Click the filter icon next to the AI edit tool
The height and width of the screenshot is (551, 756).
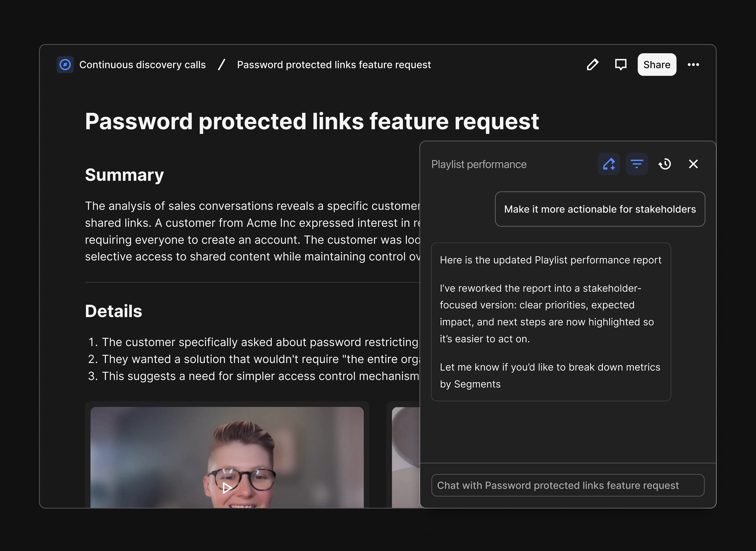[x=637, y=164]
